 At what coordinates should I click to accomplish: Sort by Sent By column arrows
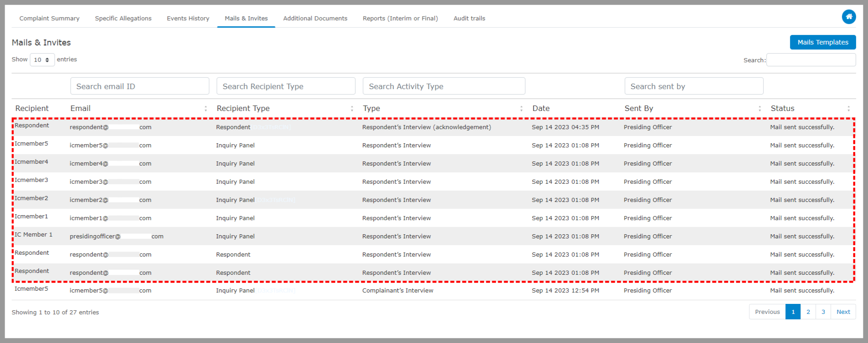[x=759, y=109]
